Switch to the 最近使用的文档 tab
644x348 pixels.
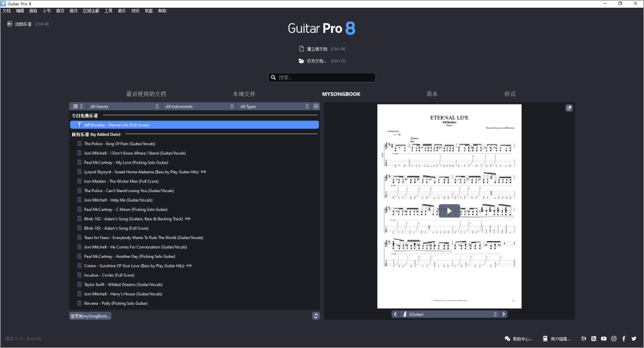[x=146, y=93]
